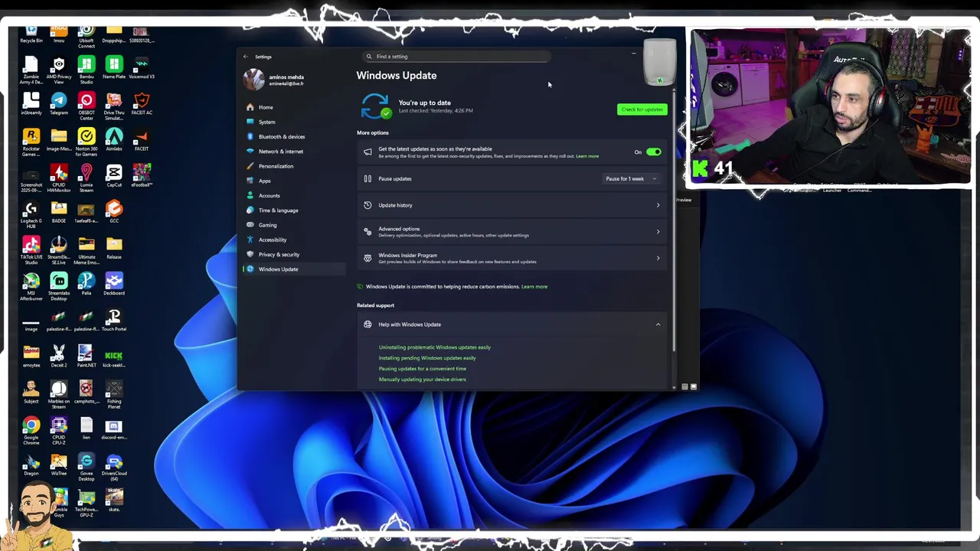Select the WizTree desktop icon

pyautogui.click(x=58, y=465)
